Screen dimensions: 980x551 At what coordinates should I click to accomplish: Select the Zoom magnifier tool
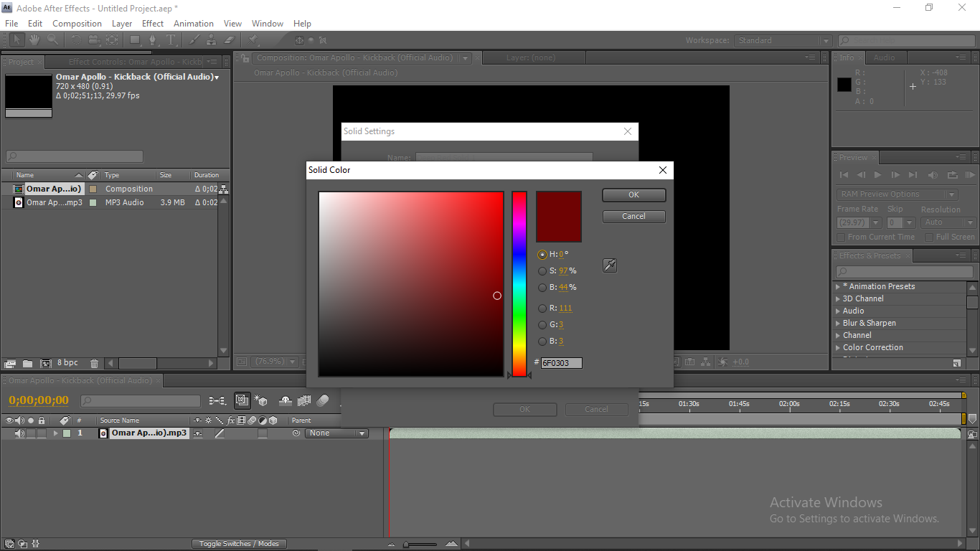point(52,40)
